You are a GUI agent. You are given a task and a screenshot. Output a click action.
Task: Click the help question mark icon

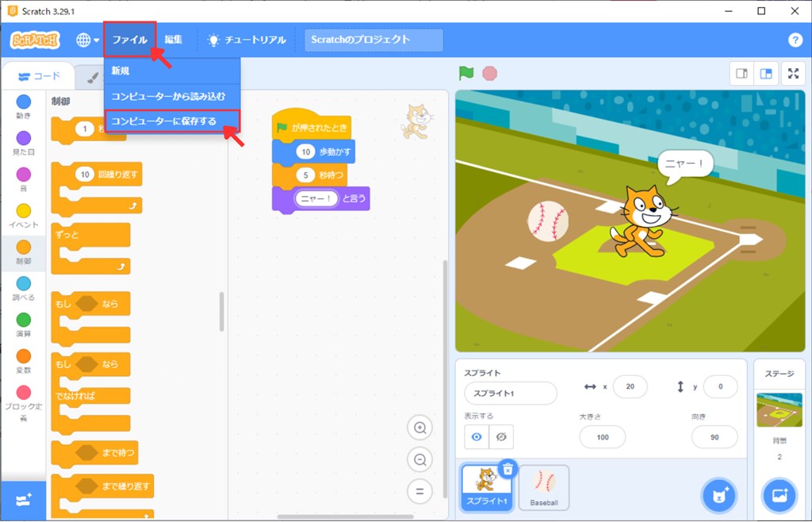[x=795, y=40]
